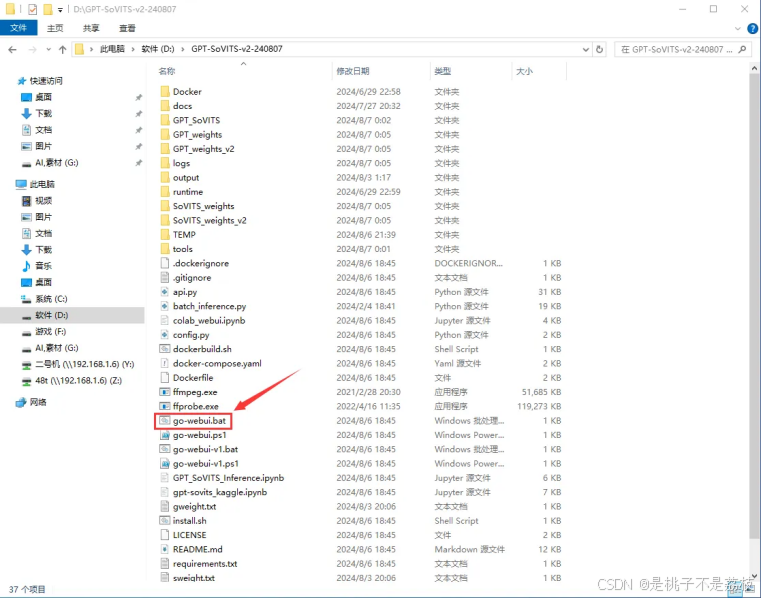Sort by Date modified (修改日期) column
The image size is (761, 598).
click(x=353, y=71)
